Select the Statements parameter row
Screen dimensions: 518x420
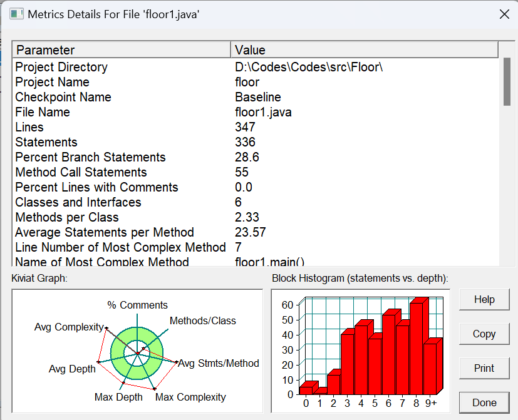coord(256,142)
